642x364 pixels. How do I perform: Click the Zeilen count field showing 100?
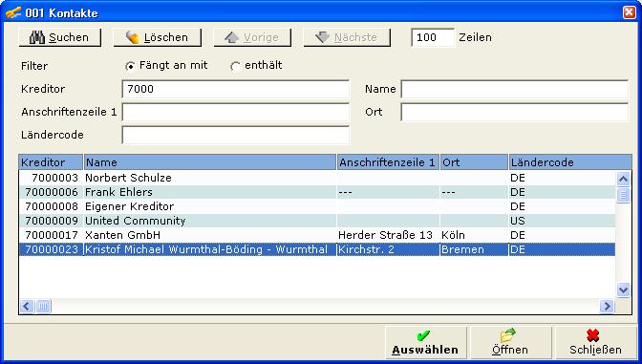(433, 37)
